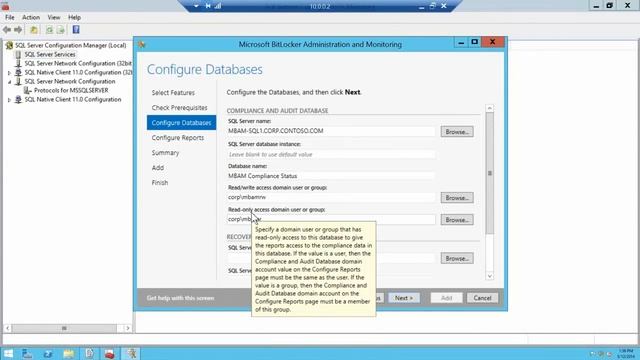The width and height of the screenshot is (640, 360).
Task: Click the read-only access user field
Action: pos(331,219)
